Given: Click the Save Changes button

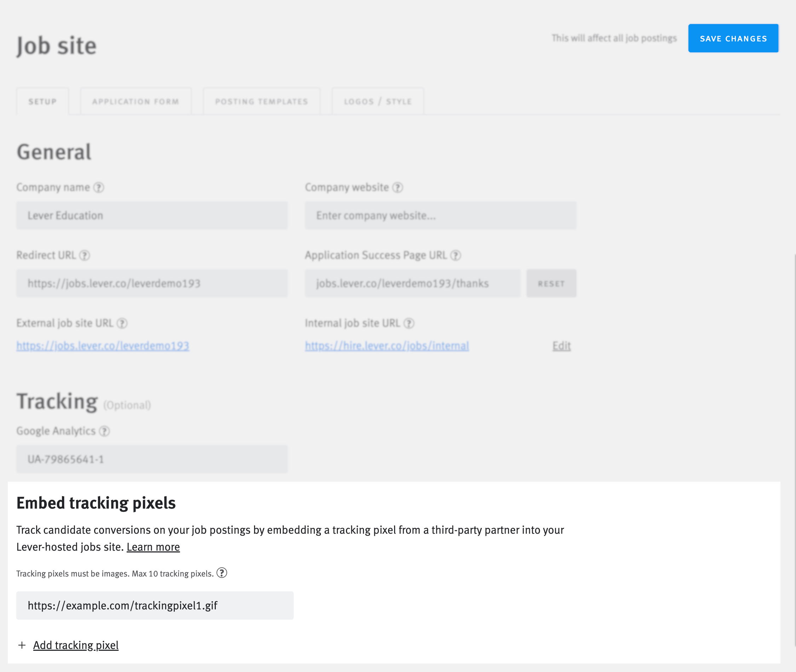Looking at the screenshot, I should coord(733,38).
